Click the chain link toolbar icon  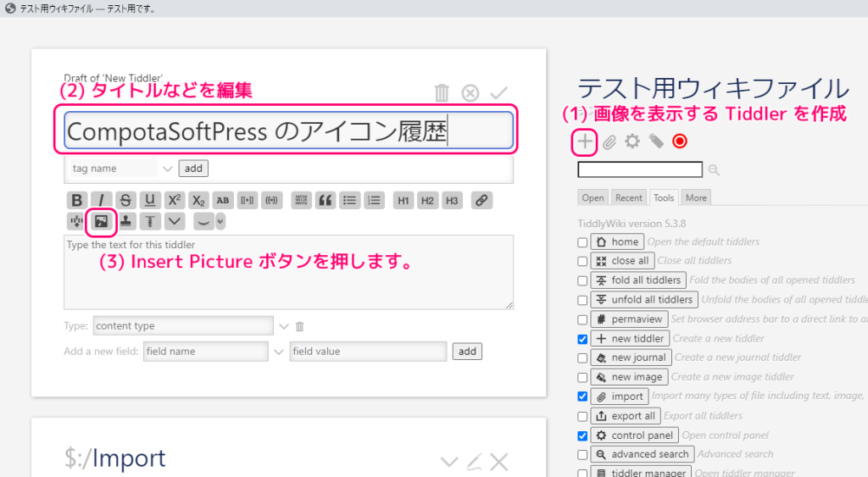481,200
